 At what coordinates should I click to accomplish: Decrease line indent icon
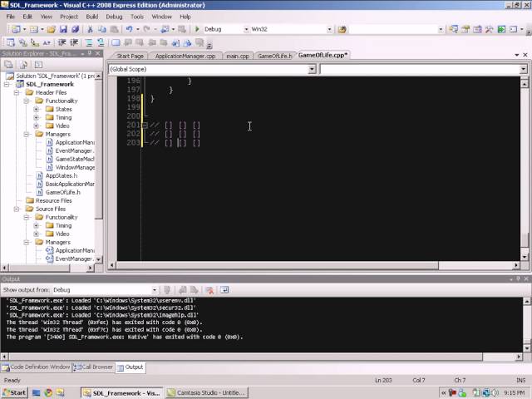tap(62, 42)
